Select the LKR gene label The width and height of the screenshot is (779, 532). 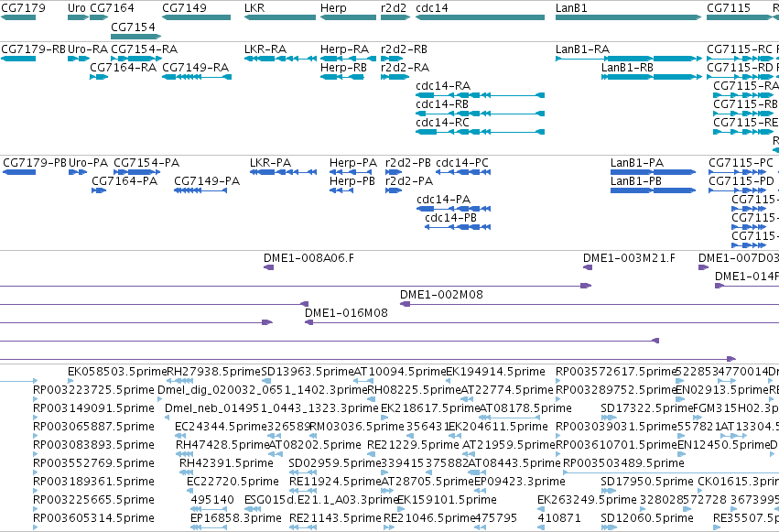[254, 8]
